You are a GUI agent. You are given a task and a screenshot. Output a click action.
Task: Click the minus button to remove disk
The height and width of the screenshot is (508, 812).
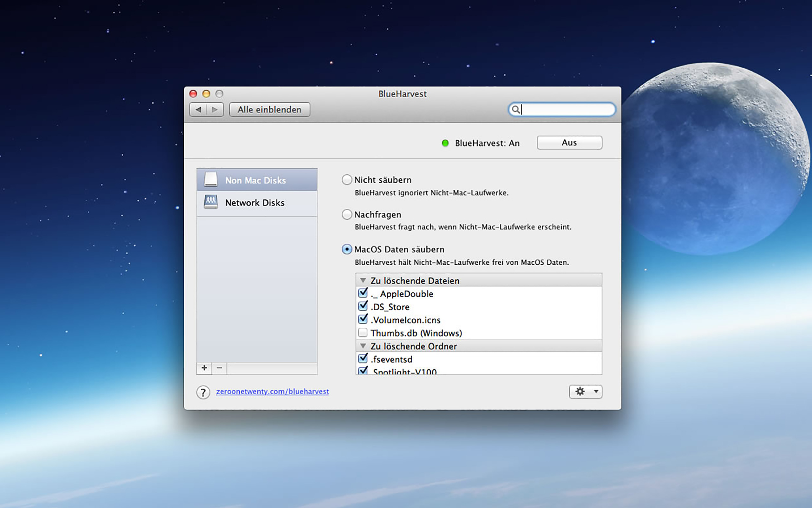(x=219, y=368)
